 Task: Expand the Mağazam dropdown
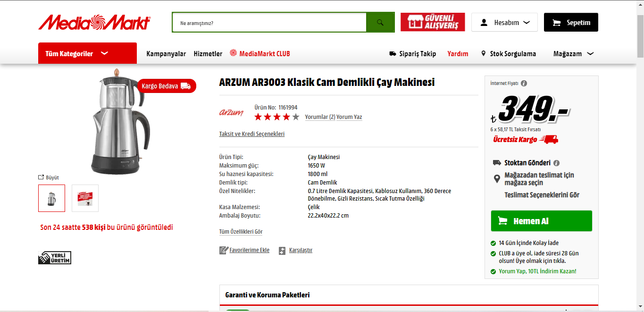[x=573, y=54]
